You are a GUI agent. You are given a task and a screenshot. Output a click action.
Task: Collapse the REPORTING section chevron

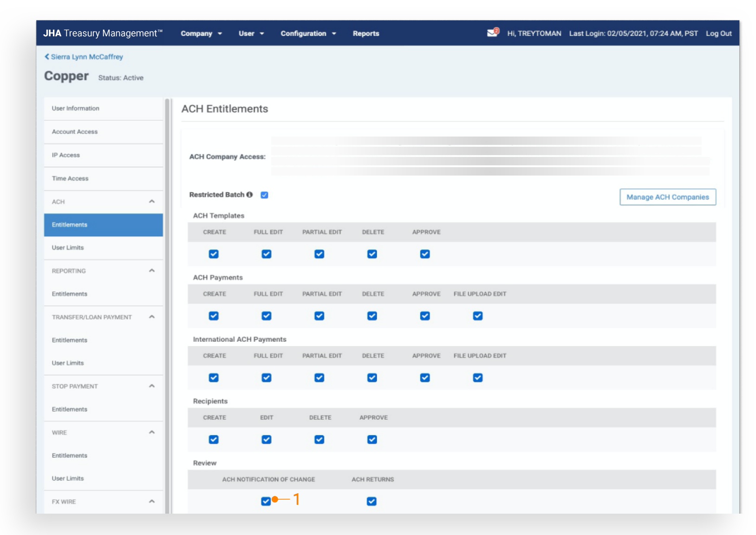tap(152, 271)
